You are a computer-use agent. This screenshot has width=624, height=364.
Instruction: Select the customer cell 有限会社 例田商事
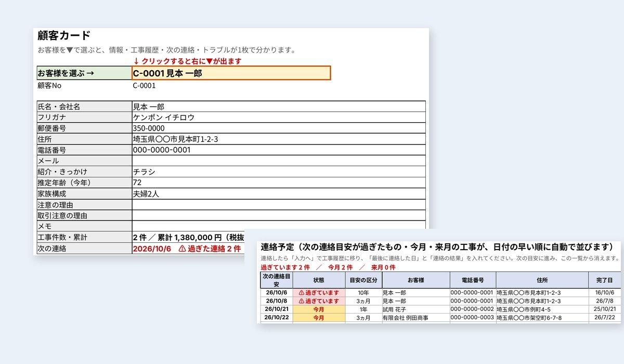point(415,317)
